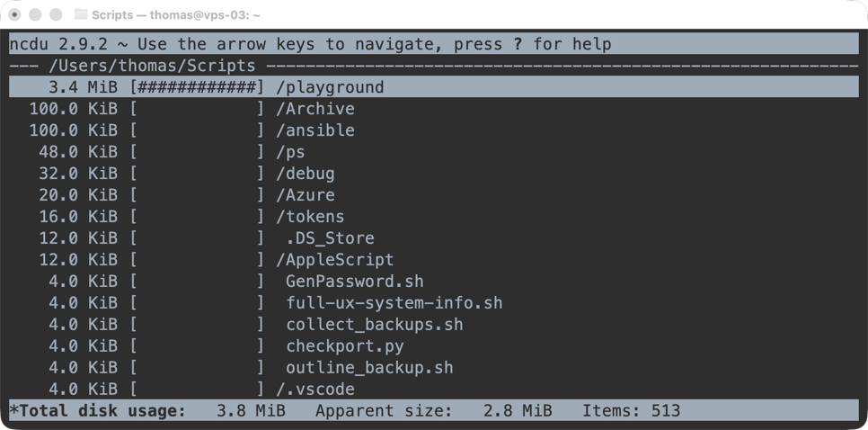Select the /Archive directory entry

coord(315,109)
